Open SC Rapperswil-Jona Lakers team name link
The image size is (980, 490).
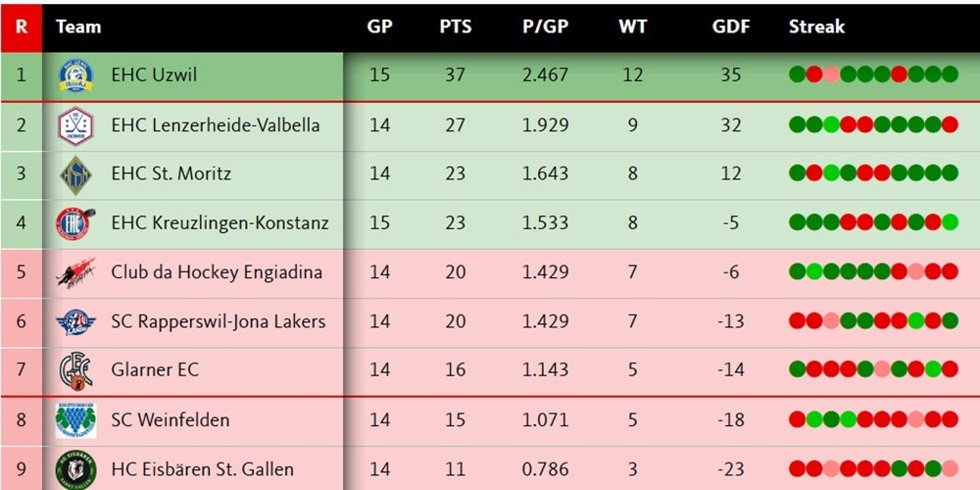pyautogui.click(x=218, y=321)
